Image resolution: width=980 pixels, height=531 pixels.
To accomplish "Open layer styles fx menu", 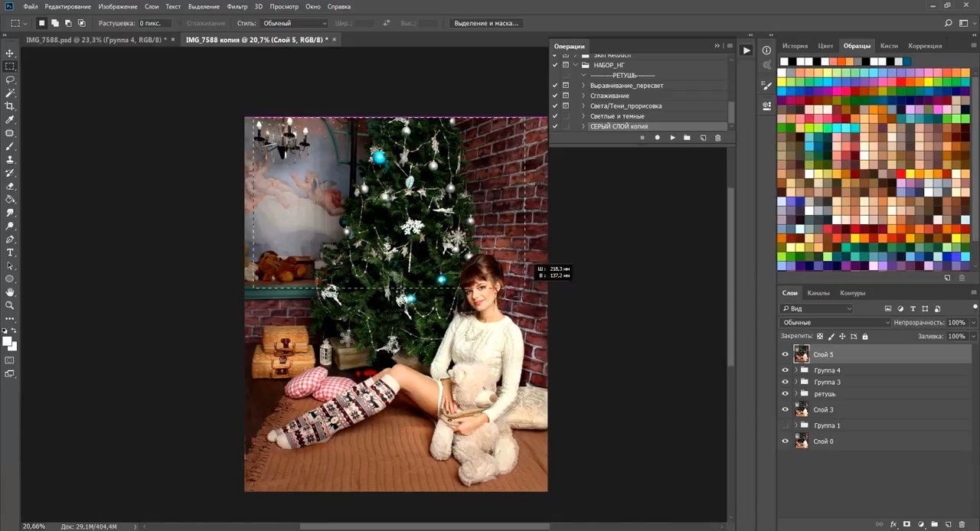I will [x=893, y=524].
